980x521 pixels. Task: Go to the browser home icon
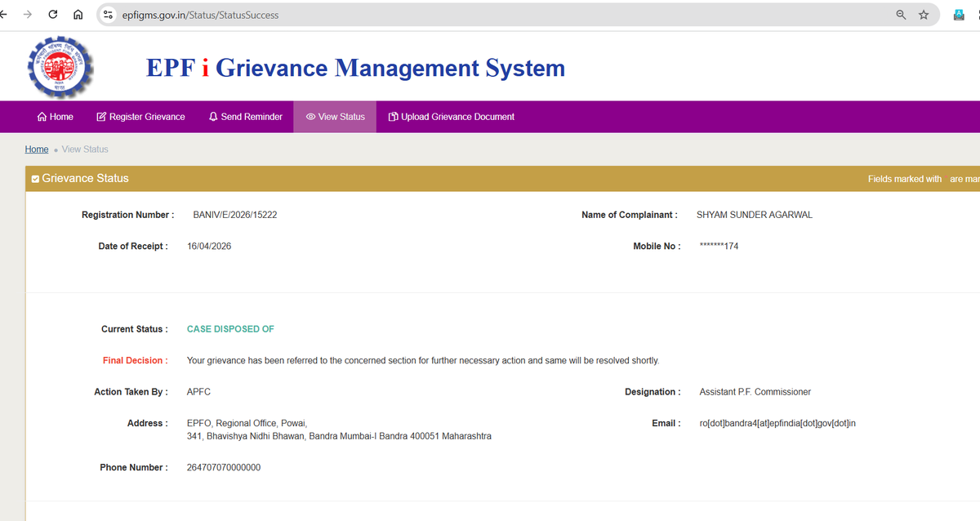78,15
